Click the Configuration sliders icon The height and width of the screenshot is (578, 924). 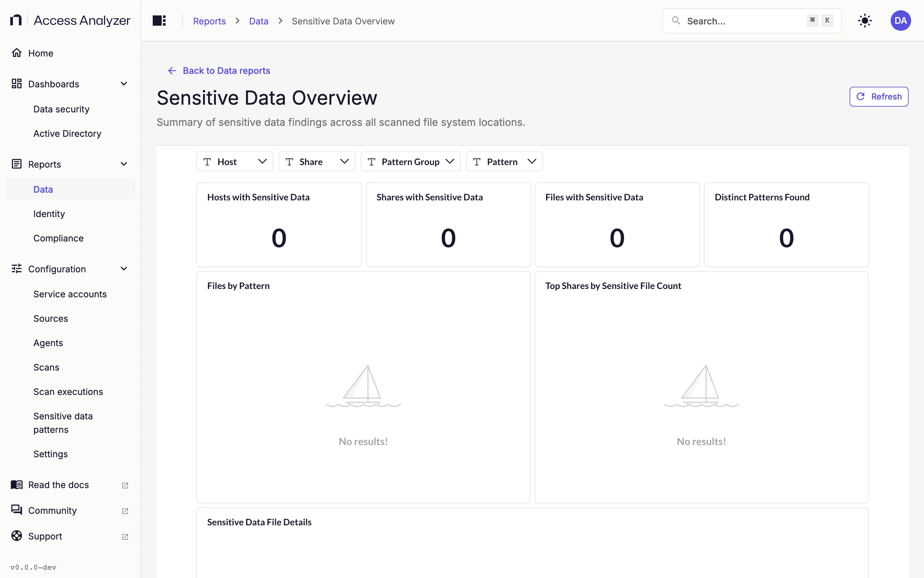17,269
